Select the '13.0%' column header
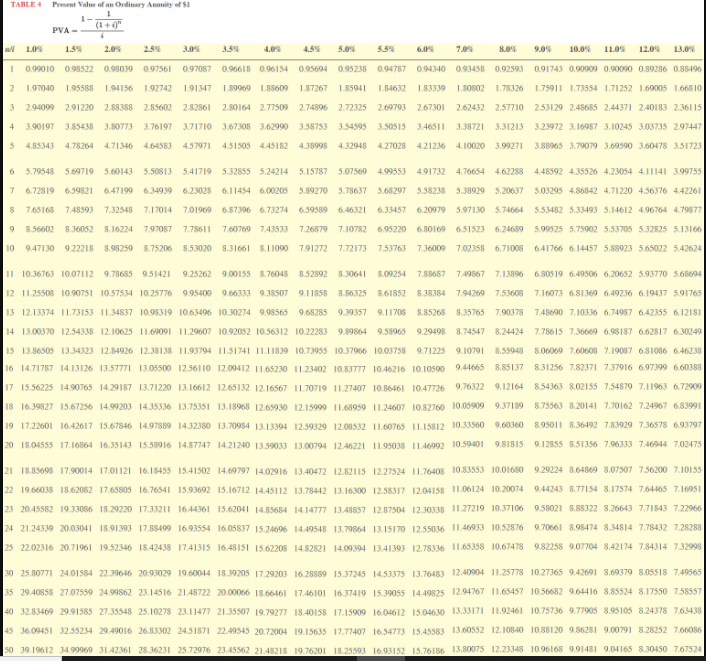This screenshot has height=661, width=706. tap(684, 49)
